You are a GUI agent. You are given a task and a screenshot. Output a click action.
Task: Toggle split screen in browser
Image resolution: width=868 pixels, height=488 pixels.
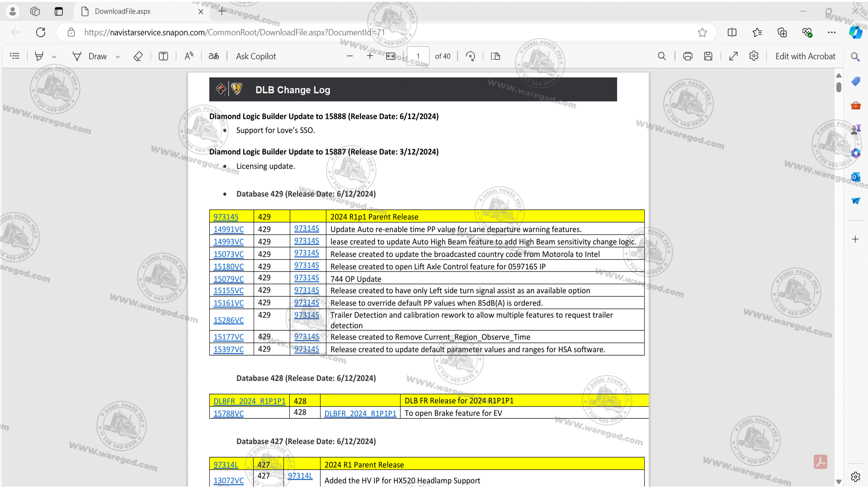[x=732, y=32]
